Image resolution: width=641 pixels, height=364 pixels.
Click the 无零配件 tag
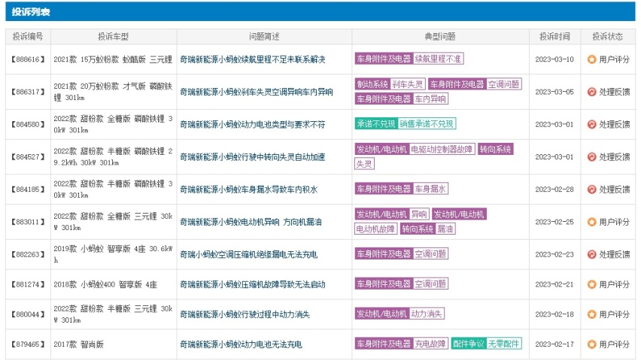(x=503, y=344)
